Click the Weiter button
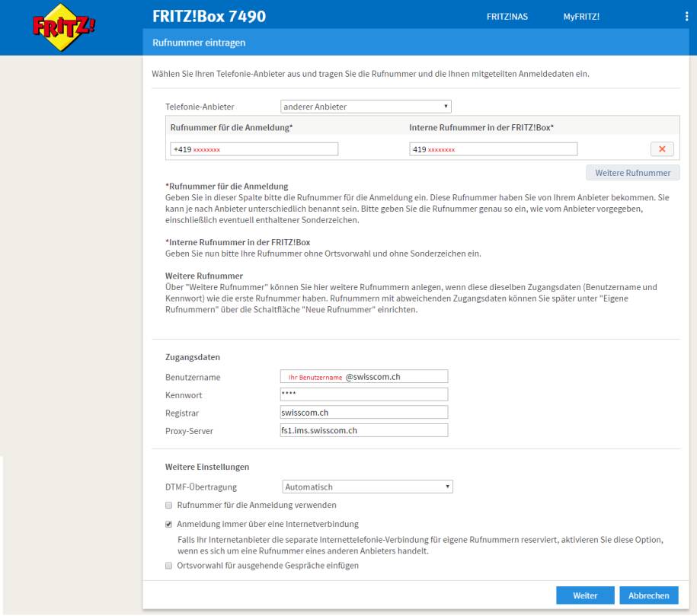This screenshot has width=697, height=616. pyautogui.click(x=585, y=595)
